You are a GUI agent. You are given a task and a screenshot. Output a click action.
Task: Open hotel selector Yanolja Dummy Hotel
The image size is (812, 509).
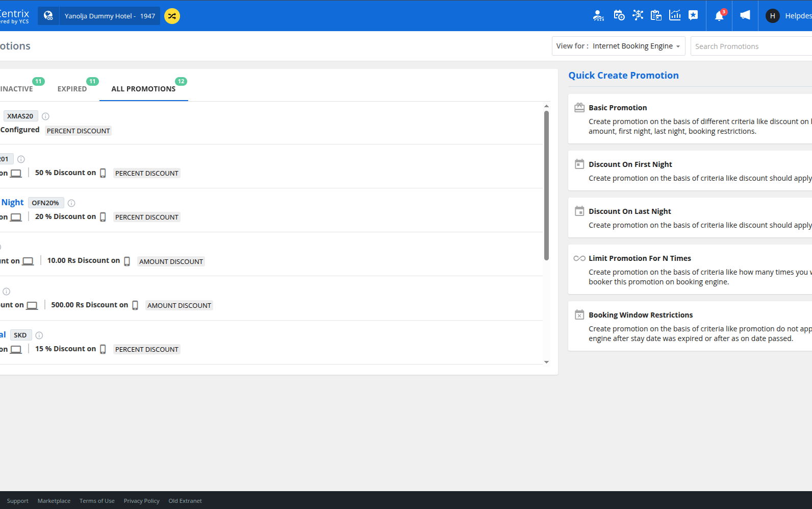coord(109,16)
